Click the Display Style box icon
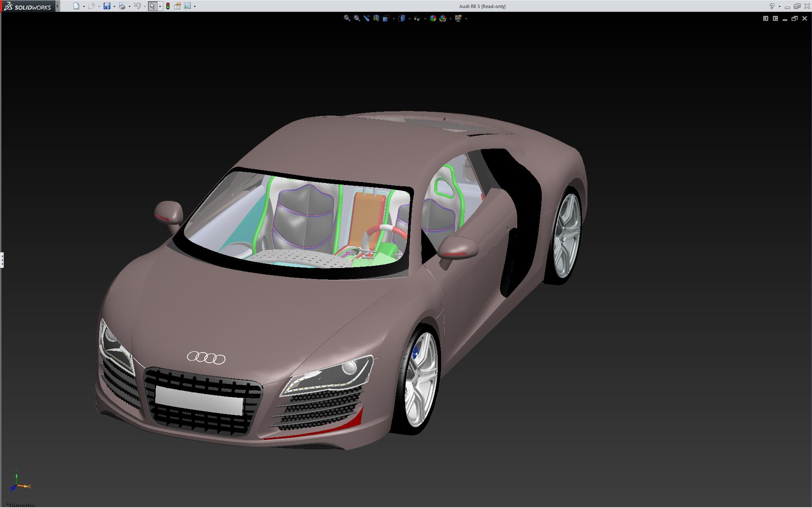 click(402, 18)
